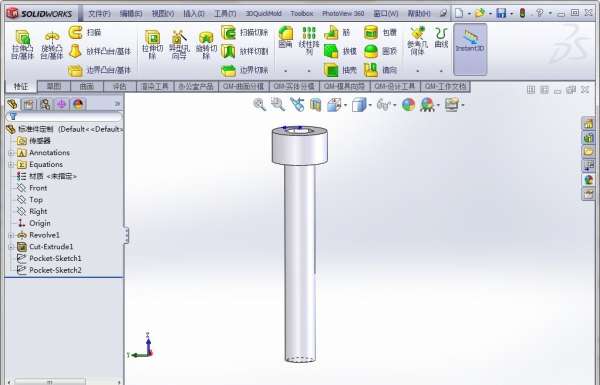Open the Linear Pattern tool
600x385 pixels.
coord(309,40)
